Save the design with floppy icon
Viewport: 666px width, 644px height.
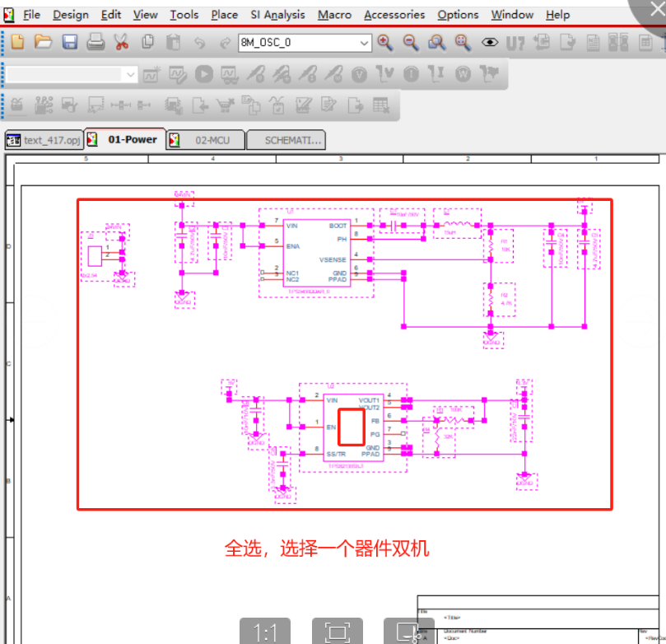70,42
